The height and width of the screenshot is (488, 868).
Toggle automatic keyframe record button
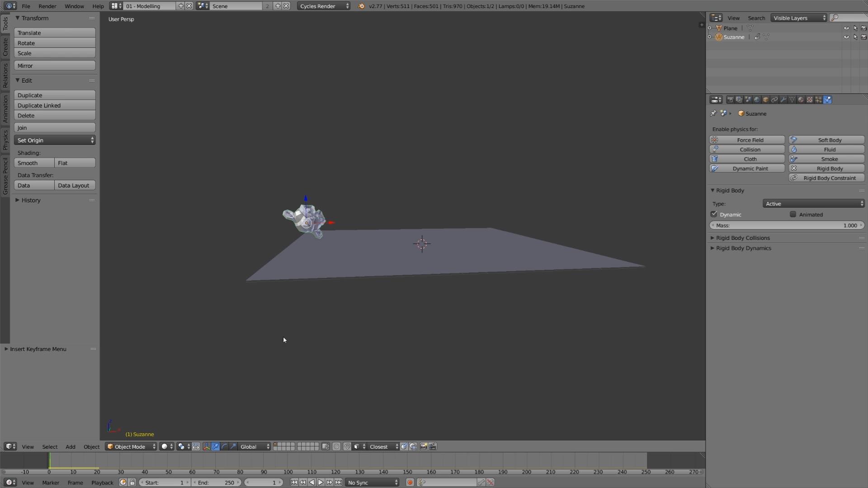(x=410, y=483)
